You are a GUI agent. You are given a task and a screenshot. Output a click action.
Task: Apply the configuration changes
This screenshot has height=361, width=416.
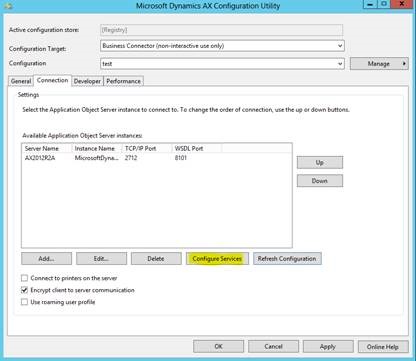(328, 347)
